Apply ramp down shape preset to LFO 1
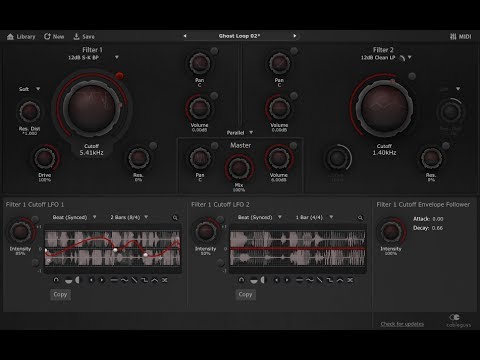The width and height of the screenshot is (480, 360). pyautogui.click(x=134, y=280)
